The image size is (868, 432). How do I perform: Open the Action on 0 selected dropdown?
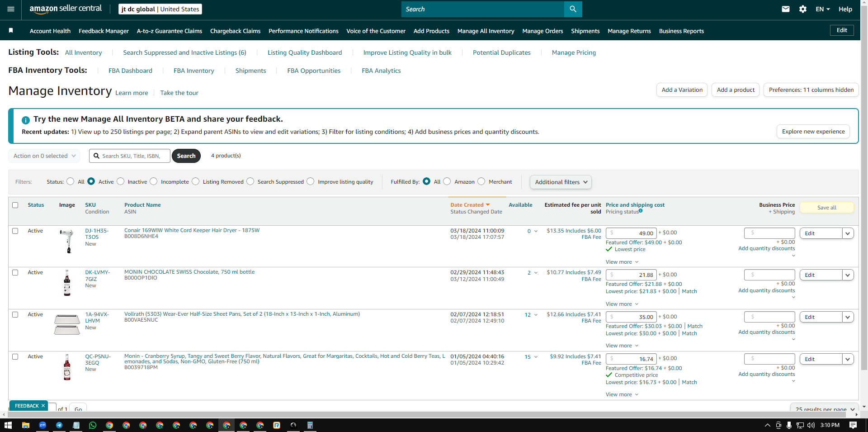[x=44, y=156]
